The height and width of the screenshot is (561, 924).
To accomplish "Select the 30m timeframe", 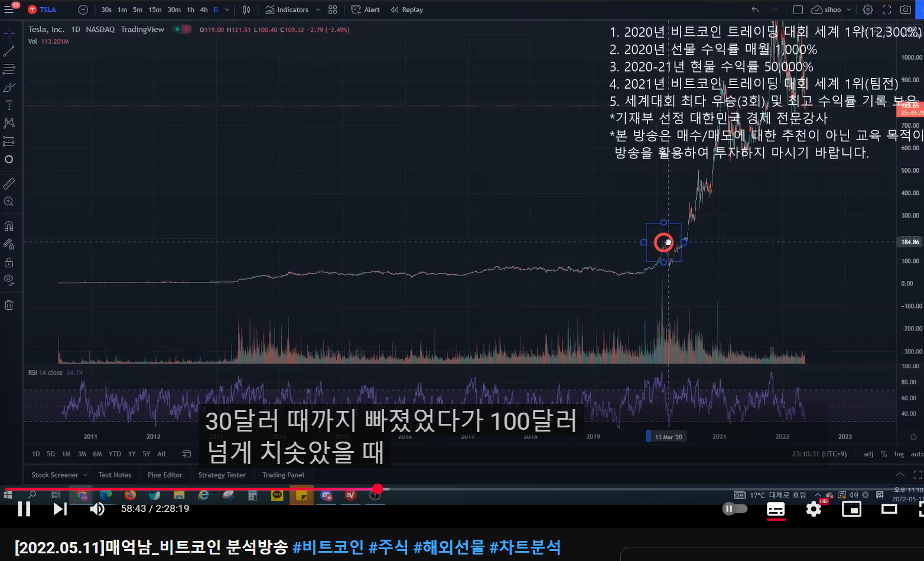I will click(x=174, y=9).
